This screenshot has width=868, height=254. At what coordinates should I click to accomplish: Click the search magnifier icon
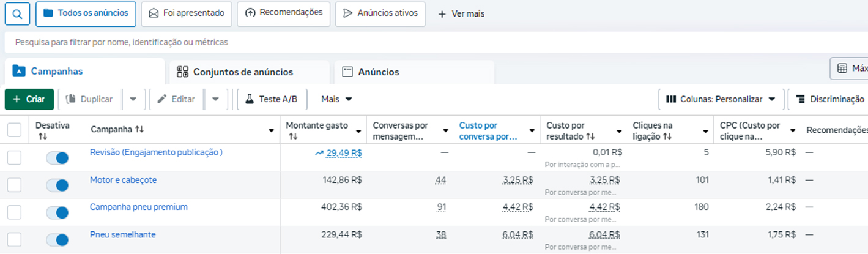coord(18,13)
